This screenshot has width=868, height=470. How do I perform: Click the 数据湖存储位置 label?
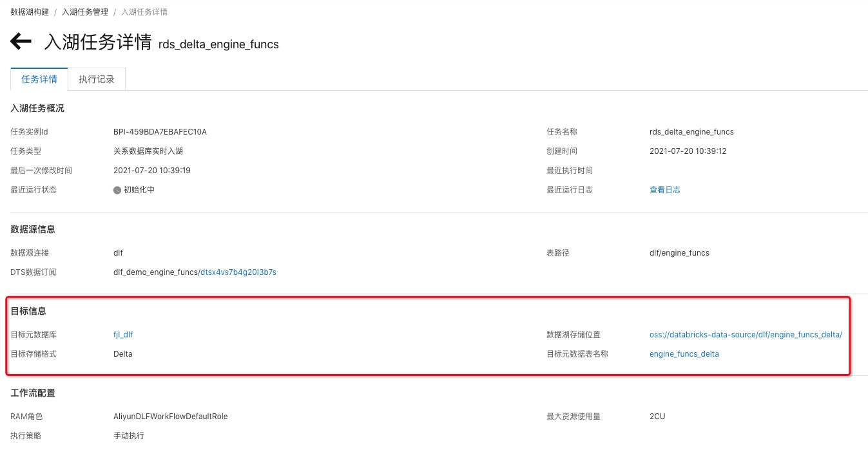[x=574, y=335]
